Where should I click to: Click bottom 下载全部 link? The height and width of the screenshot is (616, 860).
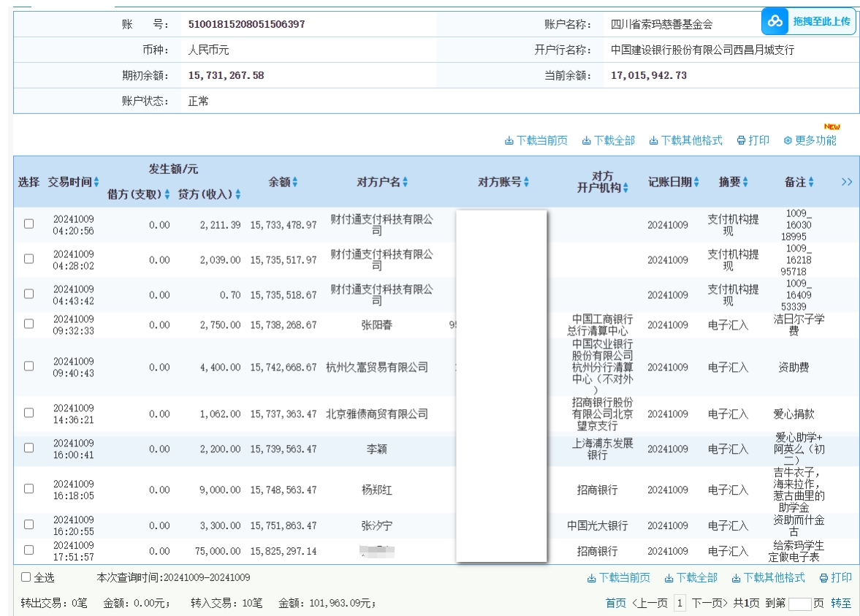[x=696, y=577]
